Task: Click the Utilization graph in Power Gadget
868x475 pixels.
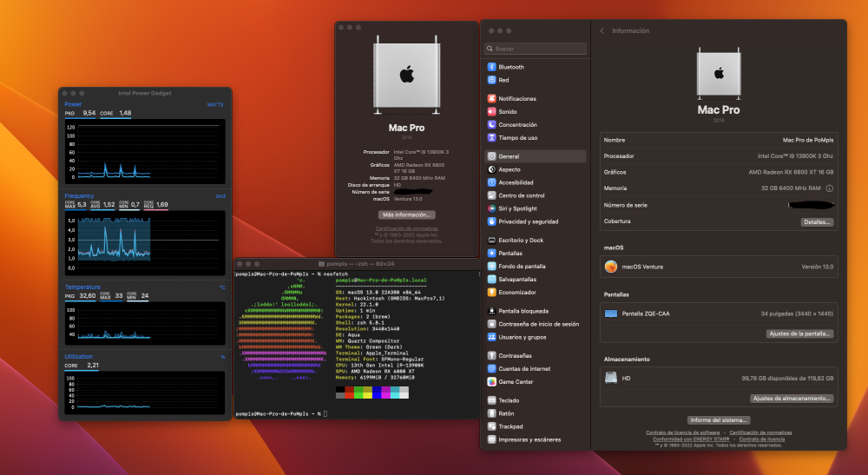Action: coord(144,393)
